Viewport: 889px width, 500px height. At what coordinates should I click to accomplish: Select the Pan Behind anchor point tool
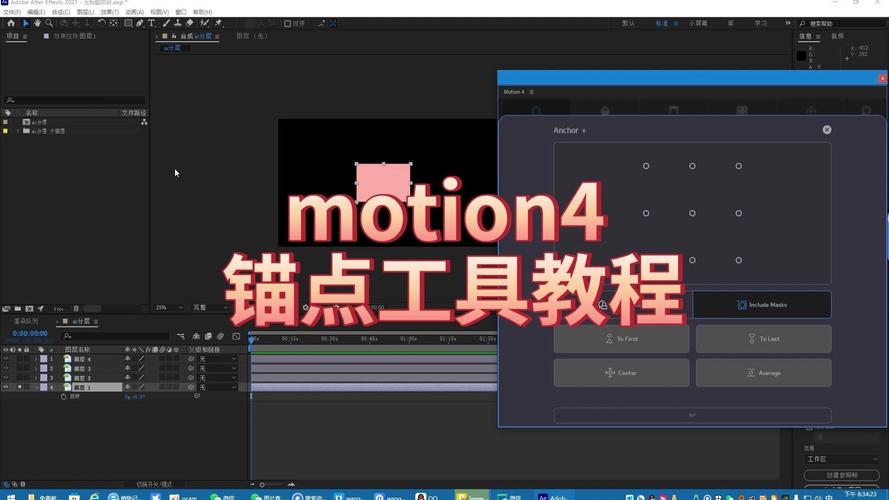[x=113, y=23]
